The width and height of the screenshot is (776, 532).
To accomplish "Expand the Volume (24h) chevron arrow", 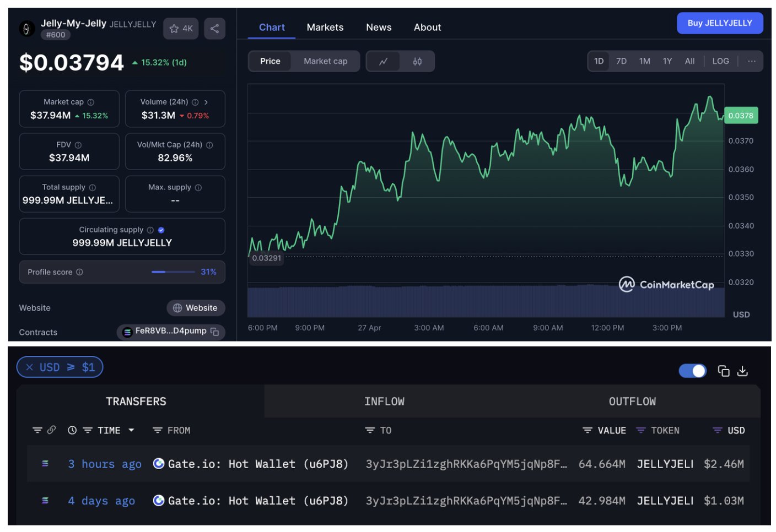I will (206, 102).
